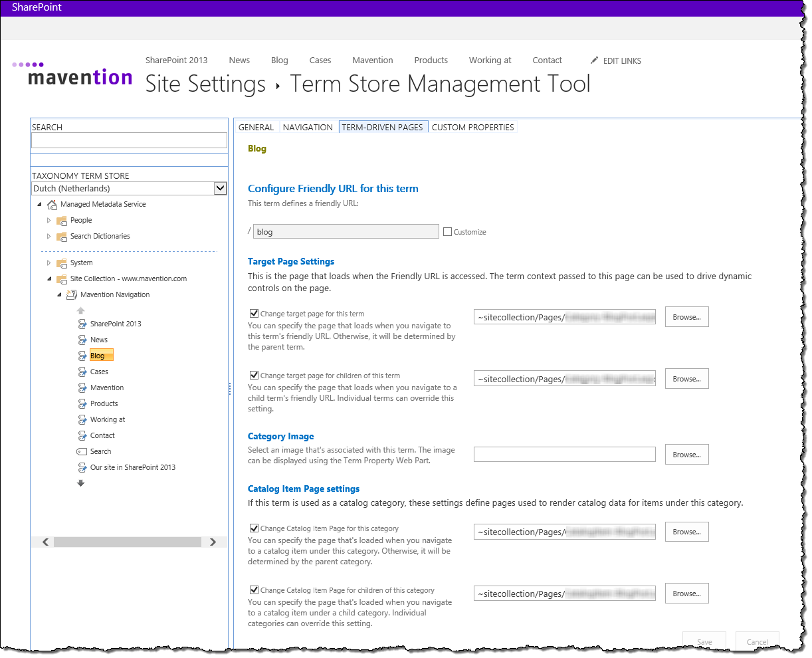812x658 pixels.
Task: Click the Mavention Navigation term set icon
Action: (72, 294)
